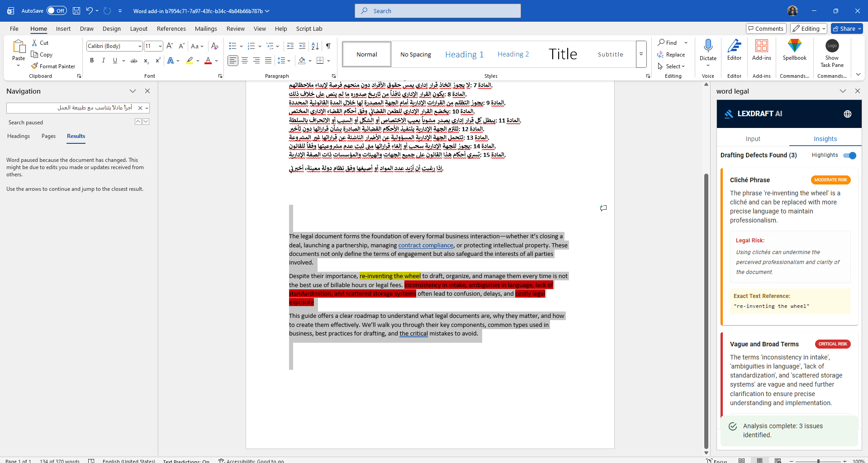868x463 pixels.
Task: Switch to the Input tab
Action: (x=753, y=139)
